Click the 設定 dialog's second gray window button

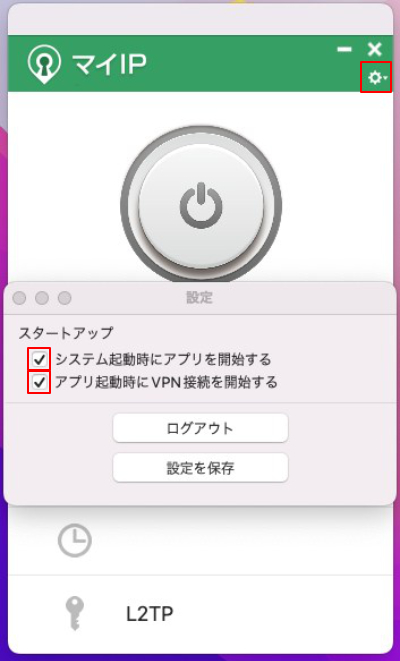tap(42, 298)
